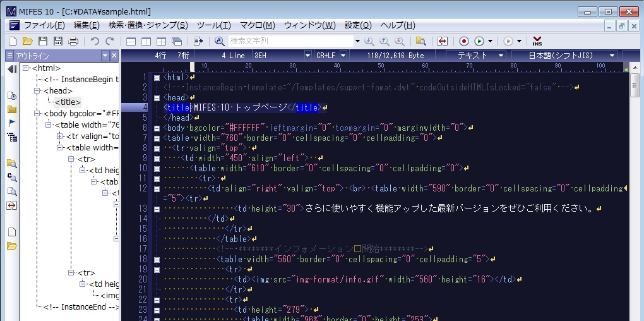This screenshot has height=321, width=644.
Task: Click the gray play macro button
Action: [x=508, y=41]
